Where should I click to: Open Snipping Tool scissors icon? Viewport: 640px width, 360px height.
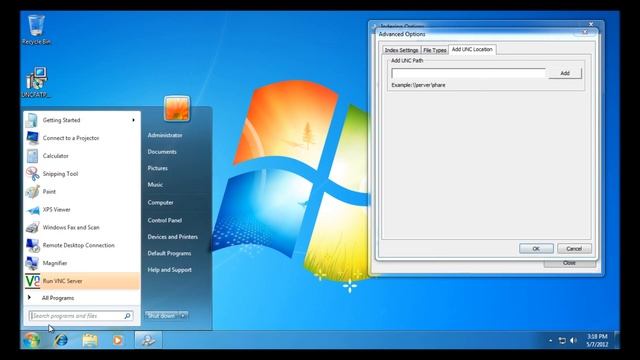click(32, 174)
